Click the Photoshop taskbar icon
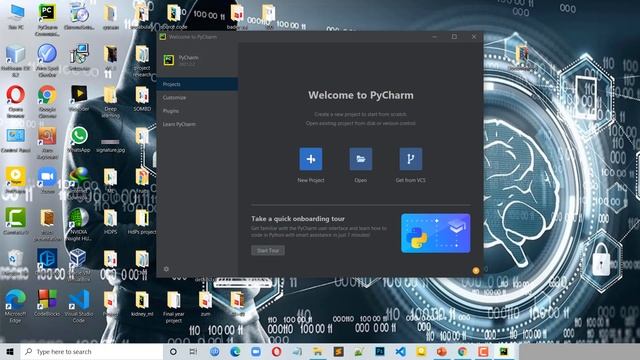The height and width of the screenshot is (360, 640). point(380,351)
